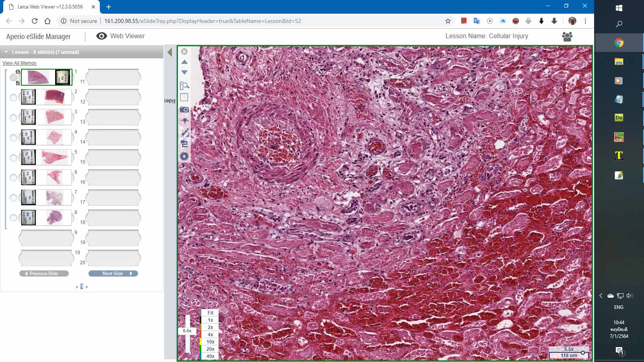Set magnification to Fit
Image resolution: width=644 pixels, height=362 pixels.
coord(210,313)
